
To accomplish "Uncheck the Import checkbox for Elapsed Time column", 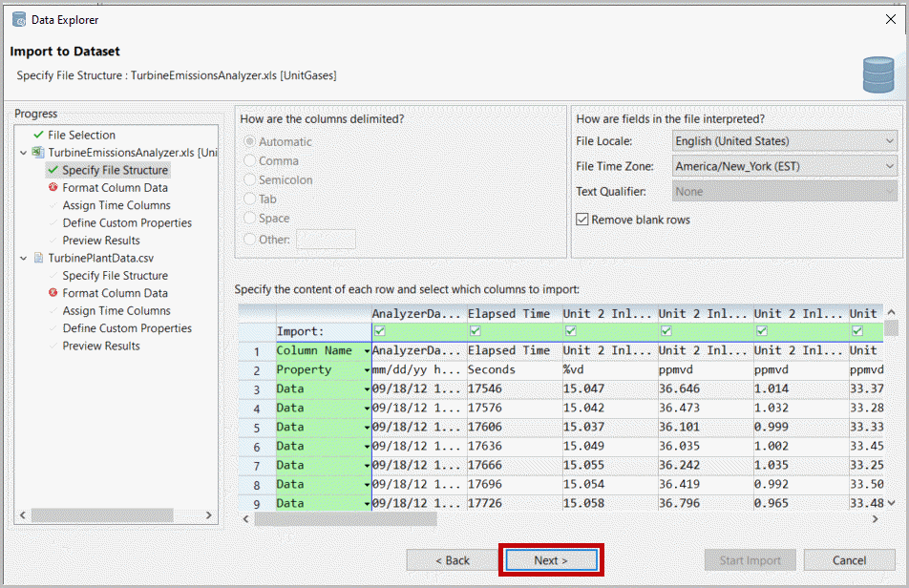I will point(476,331).
